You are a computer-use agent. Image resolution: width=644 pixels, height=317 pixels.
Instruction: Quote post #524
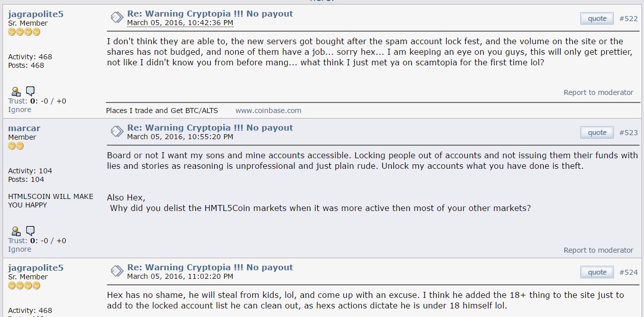(x=597, y=272)
